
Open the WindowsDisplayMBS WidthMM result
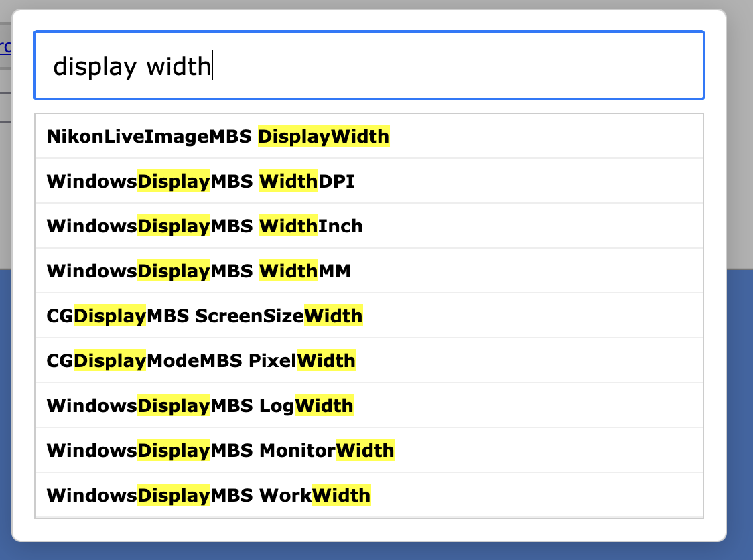tap(369, 271)
